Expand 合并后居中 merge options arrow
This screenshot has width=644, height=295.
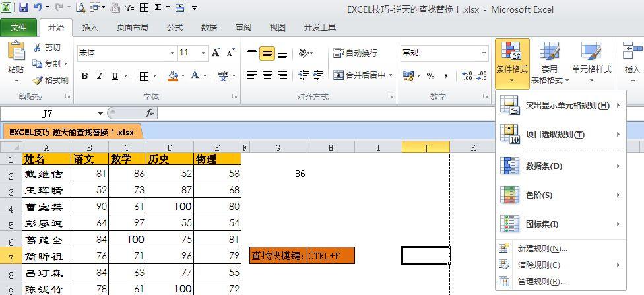pyautogui.click(x=390, y=75)
